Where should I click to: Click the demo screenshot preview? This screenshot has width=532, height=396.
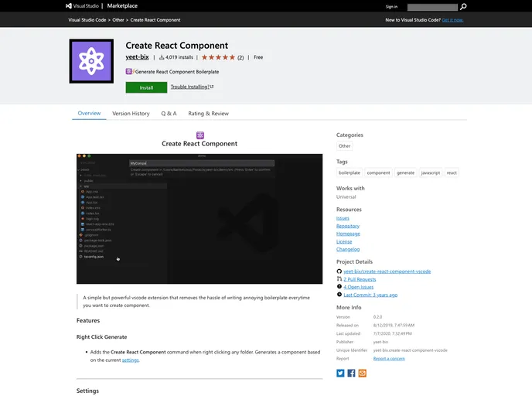coord(199,219)
